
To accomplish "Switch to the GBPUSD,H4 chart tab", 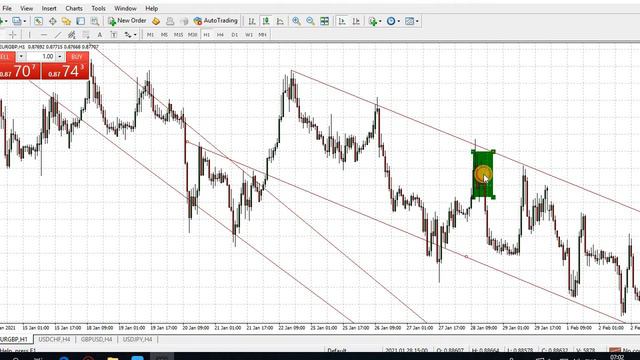I will coord(96,340).
